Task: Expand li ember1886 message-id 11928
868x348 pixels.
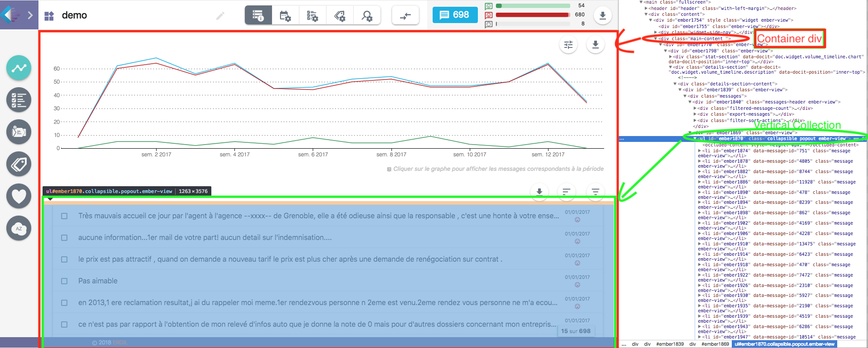Action: click(700, 182)
